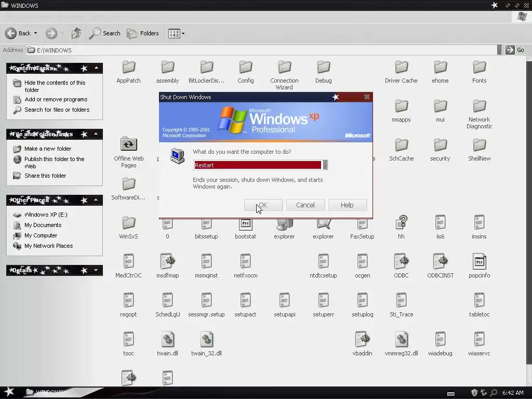Viewport: 532px width, 399px height.
Task: Click the magnifier tray icon
Action: click(x=494, y=393)
